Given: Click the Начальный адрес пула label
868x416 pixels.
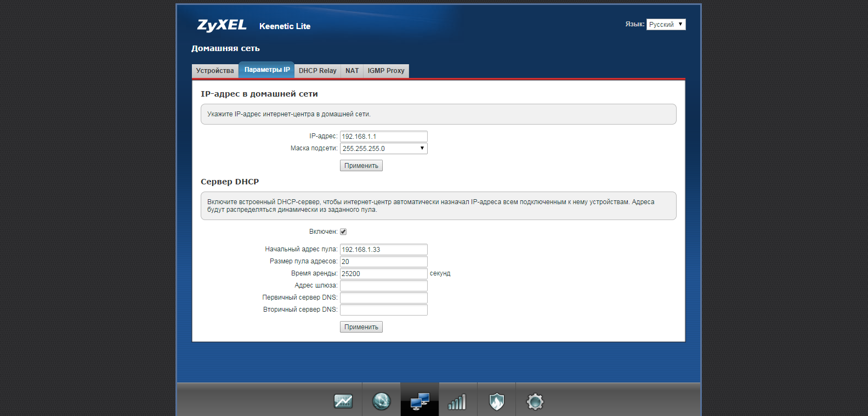Looking at the screenshot, I should (x=301, y=249).
